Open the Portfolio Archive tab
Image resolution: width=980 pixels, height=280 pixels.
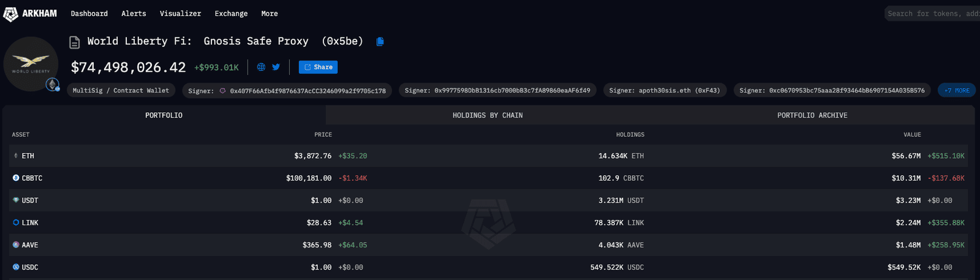pyautogui.click(x=812, y=115)
